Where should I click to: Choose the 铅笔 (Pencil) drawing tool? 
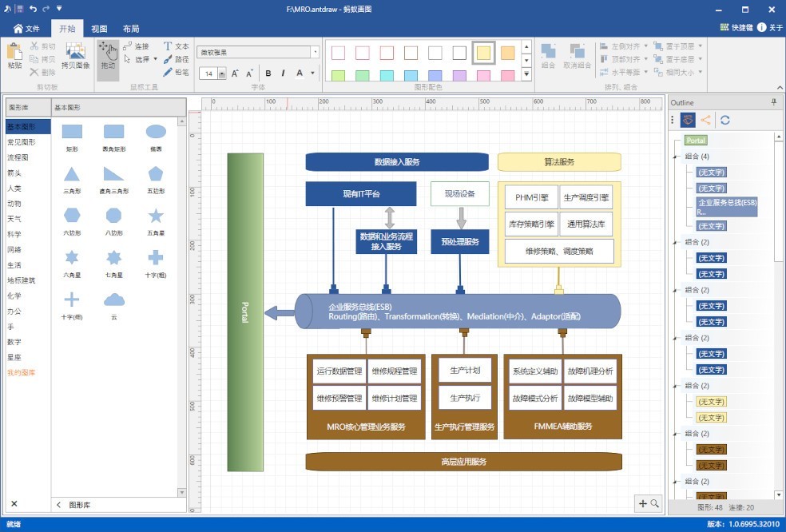[x=177, y=72]
